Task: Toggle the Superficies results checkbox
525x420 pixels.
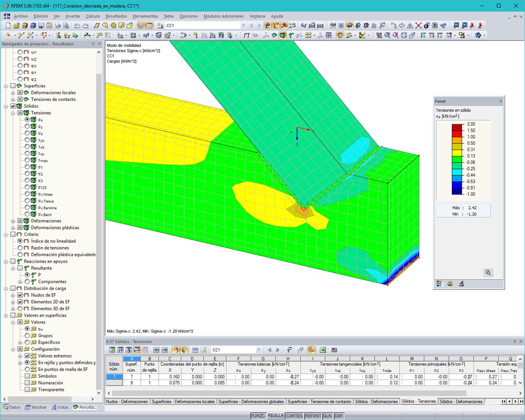Action: 13,86
